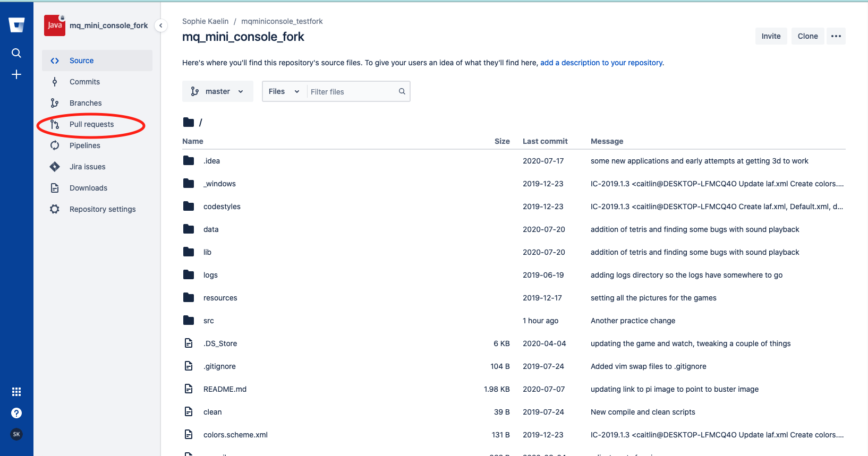The image size is (868, 456).
Task: Go to Pull requests in sidebar
Action: point(91,124)
